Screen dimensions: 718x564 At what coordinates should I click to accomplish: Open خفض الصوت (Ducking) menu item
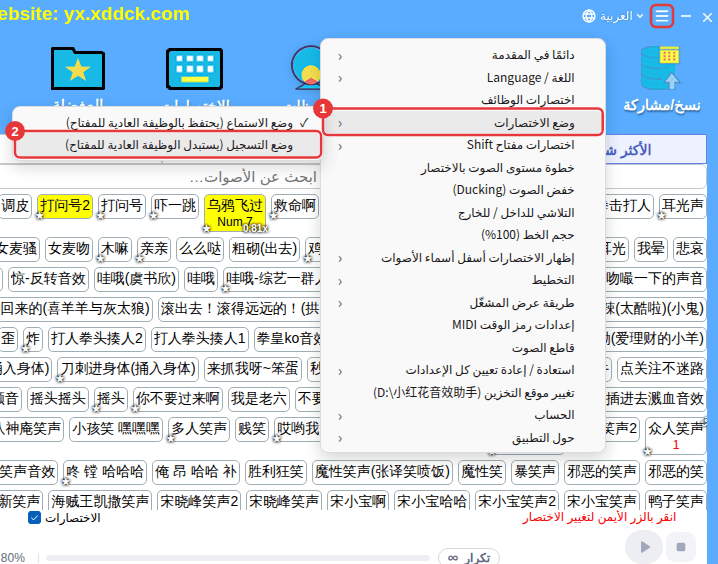click(463, 190)
